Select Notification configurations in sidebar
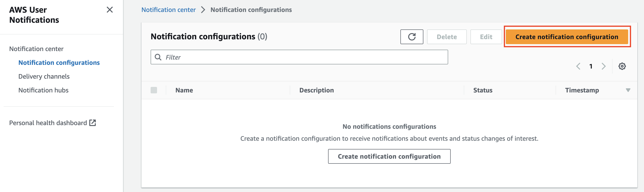Screen dimensions: 644x192 coord(59,63)
